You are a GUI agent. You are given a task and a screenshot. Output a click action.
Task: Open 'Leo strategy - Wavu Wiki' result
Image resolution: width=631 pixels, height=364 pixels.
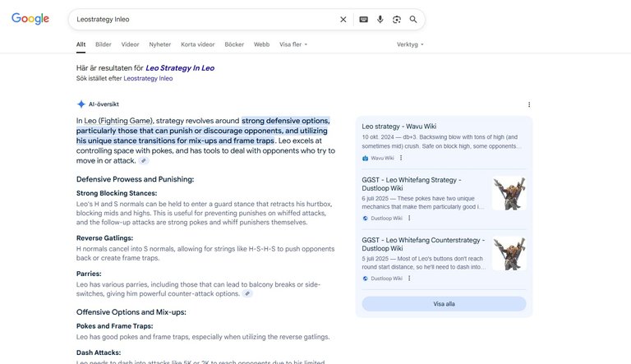tap(398, 126)
